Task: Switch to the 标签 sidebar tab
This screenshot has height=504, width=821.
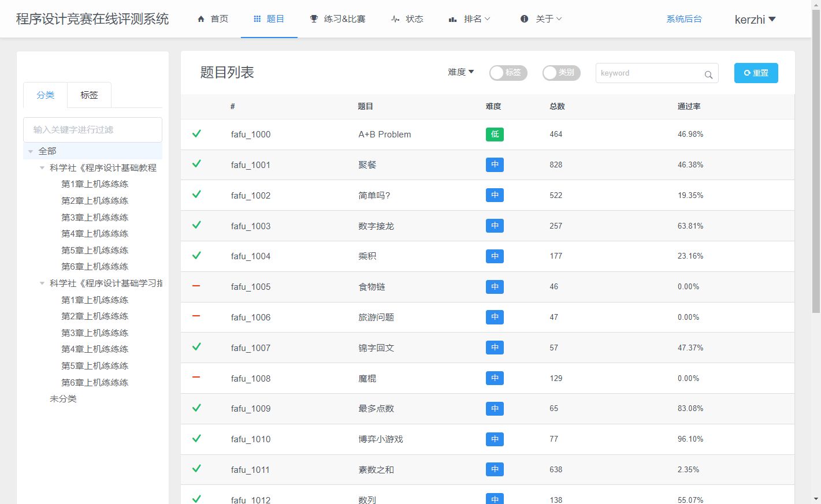Action: point(89,95)
